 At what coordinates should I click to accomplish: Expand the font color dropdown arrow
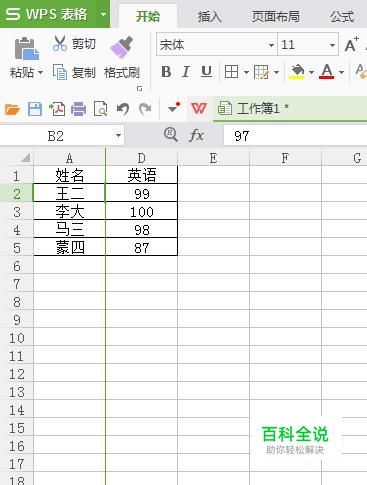[341, 72]
